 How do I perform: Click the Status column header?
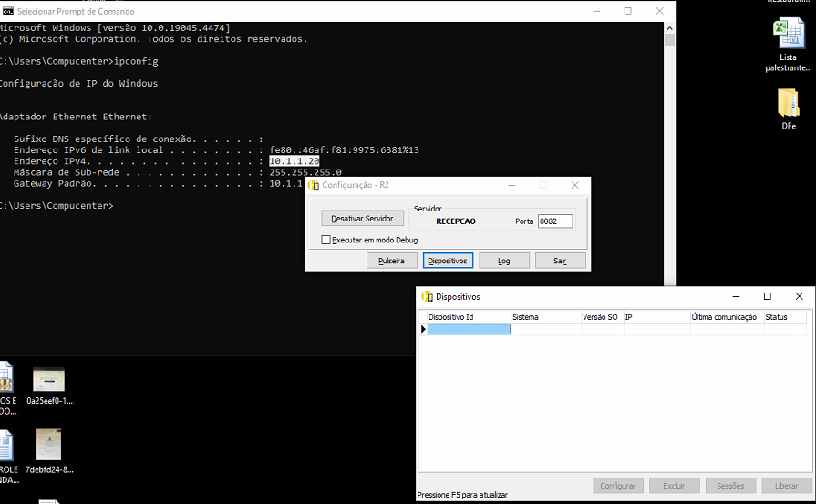(784, 317)
